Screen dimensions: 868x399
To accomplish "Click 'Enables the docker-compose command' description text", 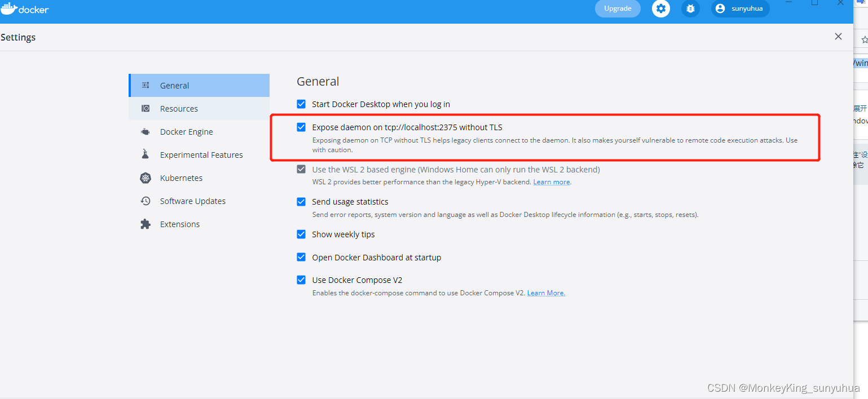I will (x=419, y=293).
